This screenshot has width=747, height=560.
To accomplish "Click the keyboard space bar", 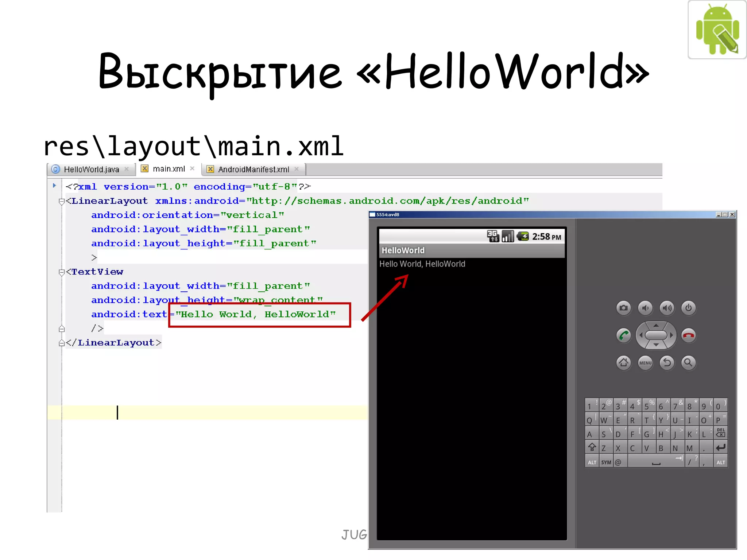I will coord(656,462).
